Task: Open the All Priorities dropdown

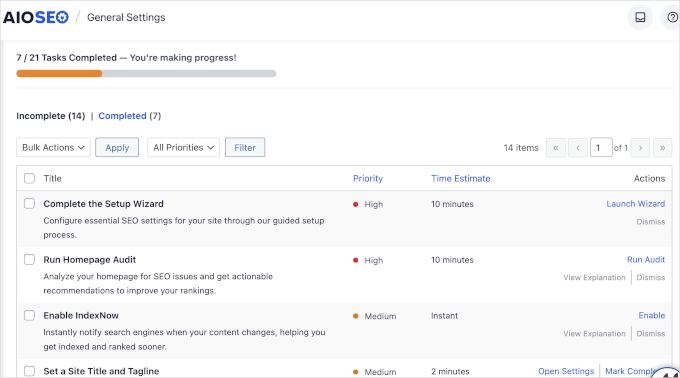Action: coord(183,147)
